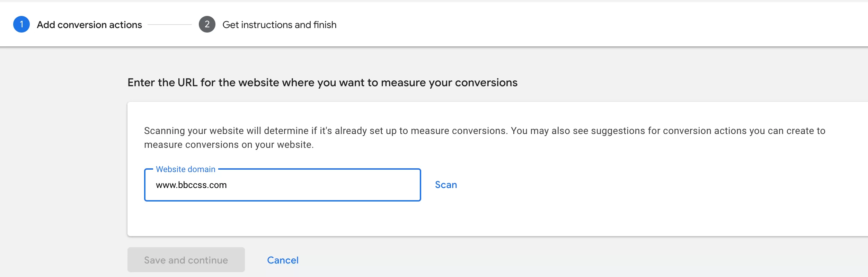Click the Save and continue button
Screen dimensions: 868x277
[x=186, y=260]
